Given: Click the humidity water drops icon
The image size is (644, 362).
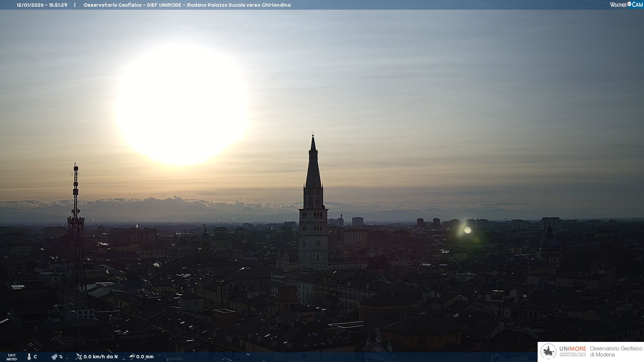Looking at the screenshot, I should pos(54,357).
